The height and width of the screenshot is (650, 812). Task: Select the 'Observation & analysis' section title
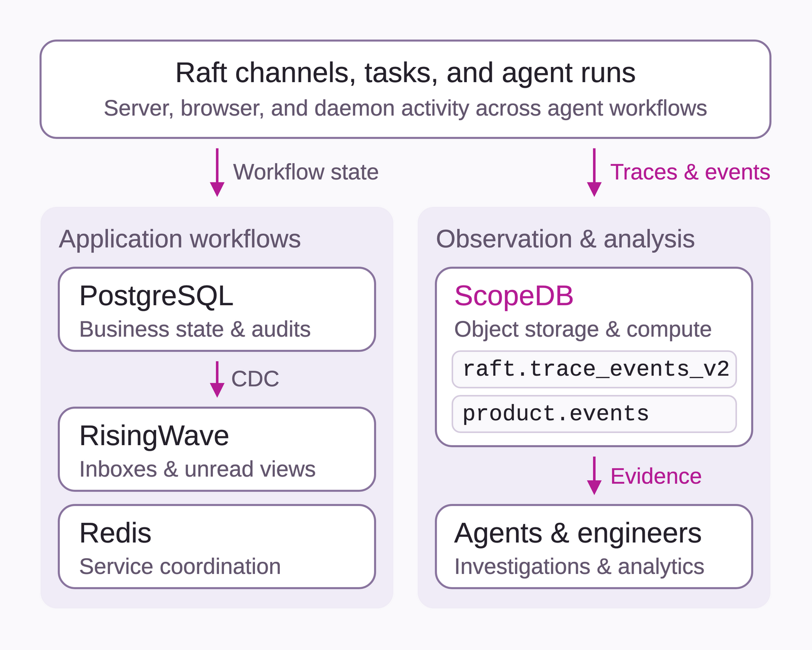[565, 239]
